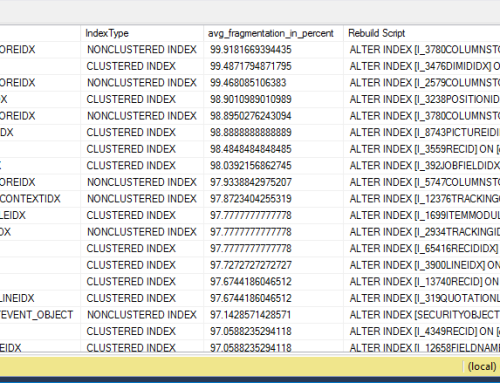This screenshot has width=500, height=383.
Task: Click the IndexType column header
Action: 142,33
